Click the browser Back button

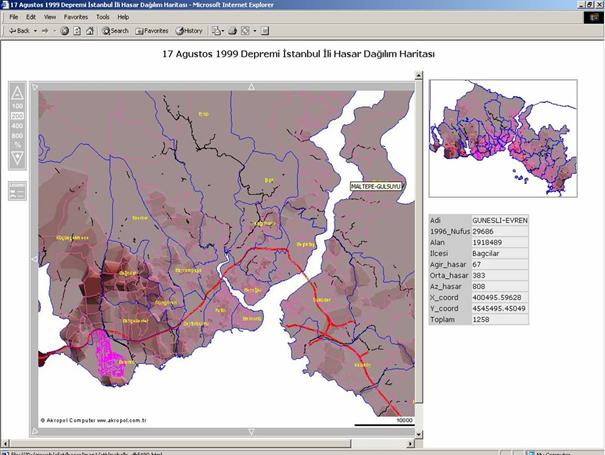pyautogui.click(x=19, y=31)
